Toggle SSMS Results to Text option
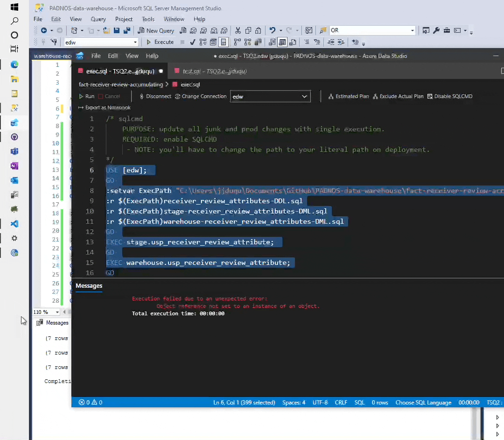504x440 pixels. (x=272, y=42)
